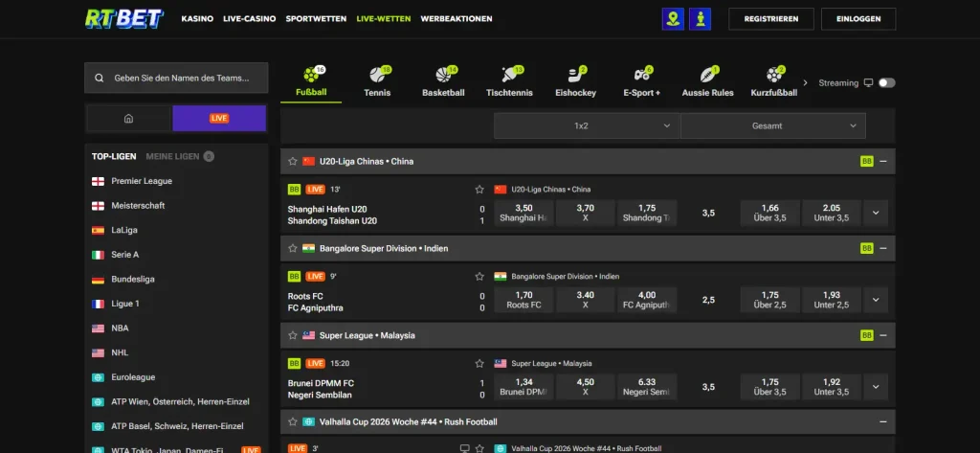
Task: Collapse the Bangalore Super Division section
Action: 883,248
